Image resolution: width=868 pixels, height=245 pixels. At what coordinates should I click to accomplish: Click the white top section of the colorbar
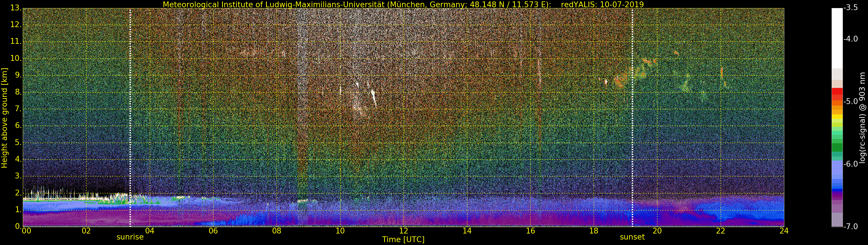coord(837,38)
